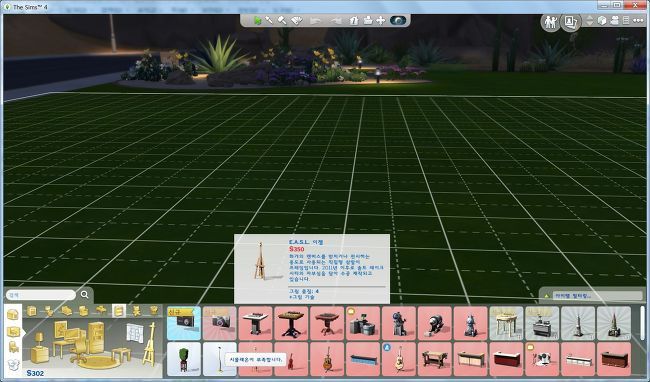Image resolution: width=650 pixels, height=382 pixels.
Task: Select the white chess table thumbnail
Action: coord(255,323)
